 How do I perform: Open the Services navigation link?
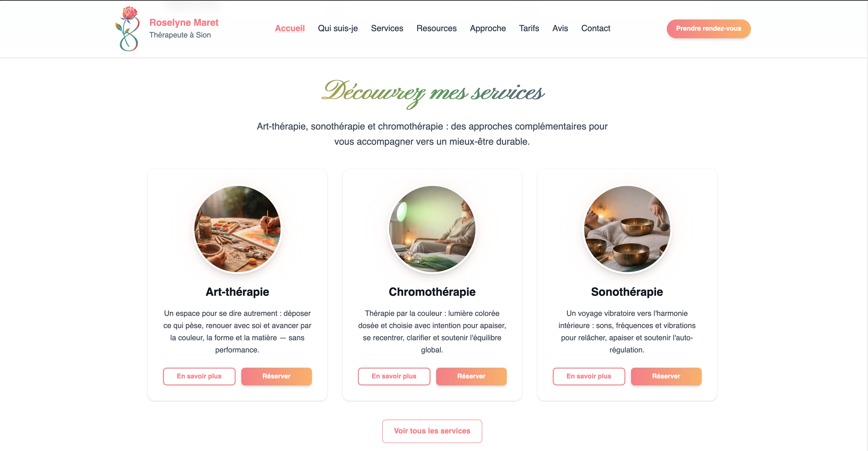click(387, 28)
